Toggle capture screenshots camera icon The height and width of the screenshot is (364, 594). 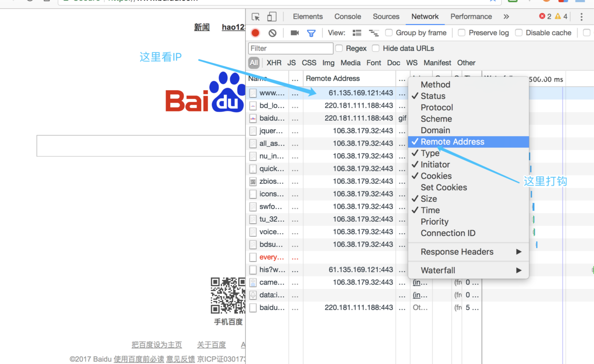[295, 33]
